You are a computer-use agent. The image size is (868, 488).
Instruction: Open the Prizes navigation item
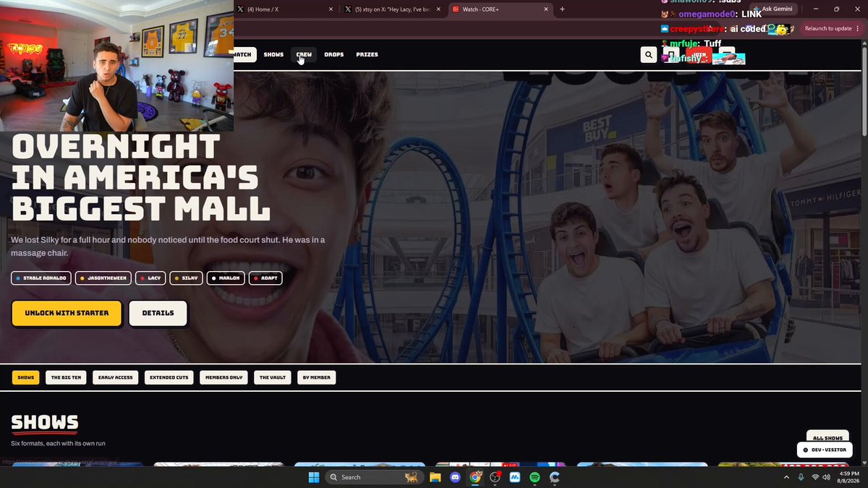click(367, 55)
